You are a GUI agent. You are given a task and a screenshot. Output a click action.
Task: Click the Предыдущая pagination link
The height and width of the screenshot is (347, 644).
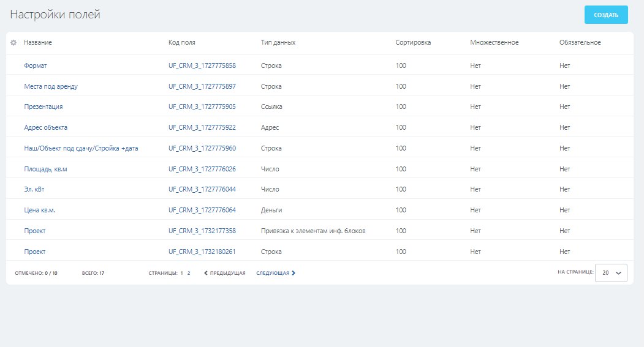coord(224,273)
